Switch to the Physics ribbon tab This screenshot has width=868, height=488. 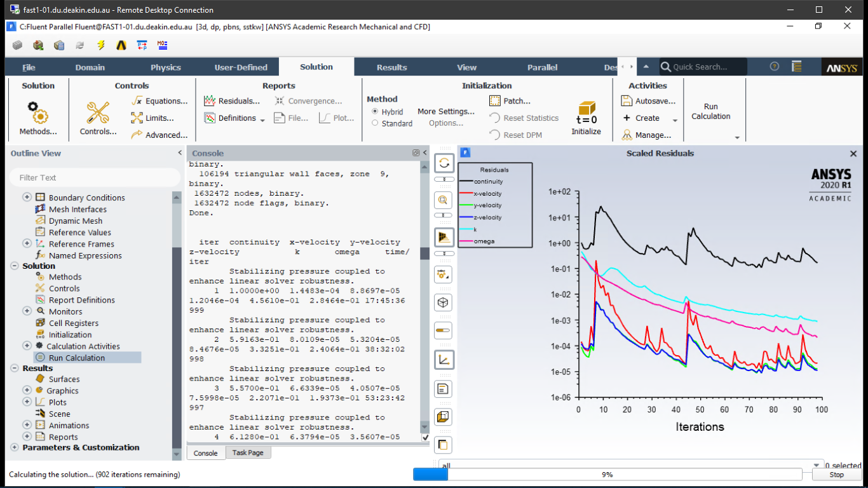pos(166,67)
